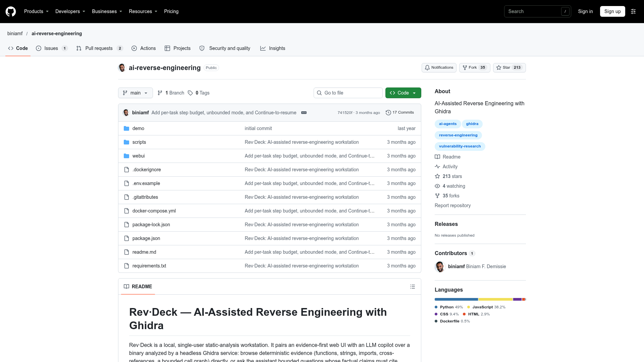
Task: Open the settings sliders icon beside Sign up
Action: click(x=633, y=11)
